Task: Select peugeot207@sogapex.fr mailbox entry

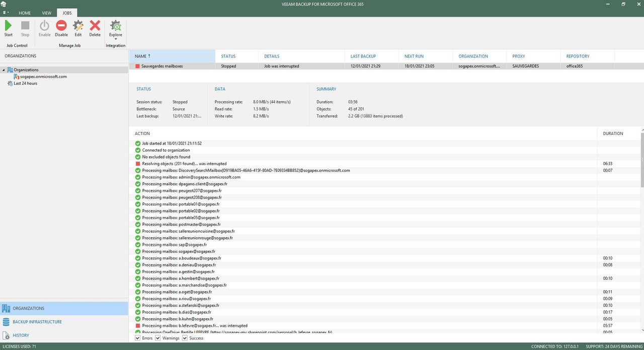Action: 182,191
